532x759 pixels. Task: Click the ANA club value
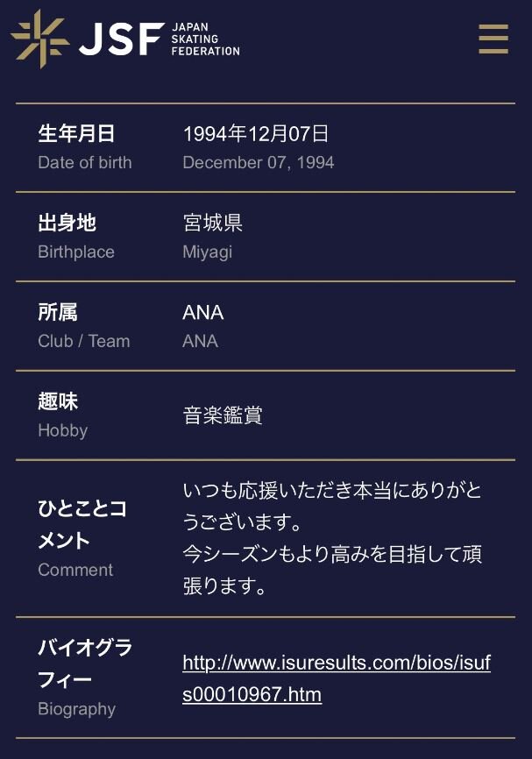coord(202,313)
